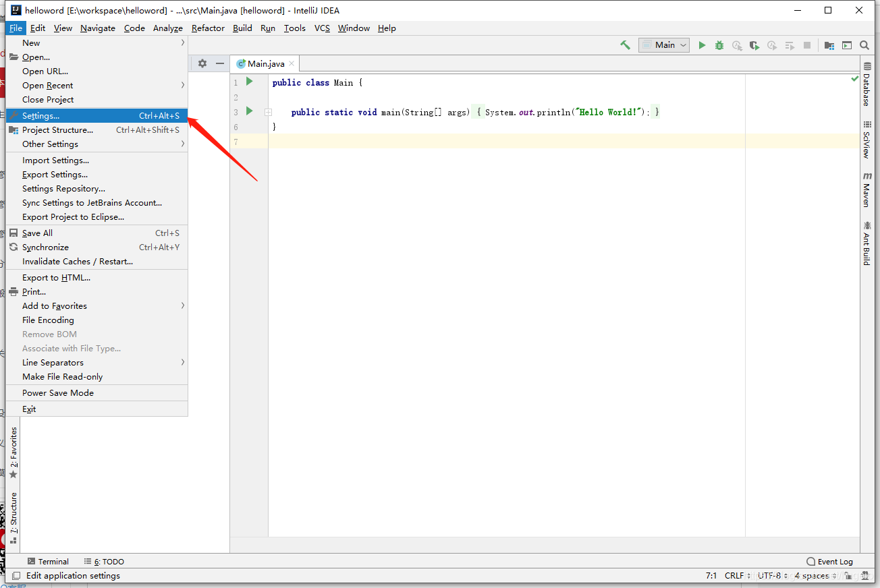Open the Maven tool window
This screenshot has height=588, width=880.
[x=867, y=190]
